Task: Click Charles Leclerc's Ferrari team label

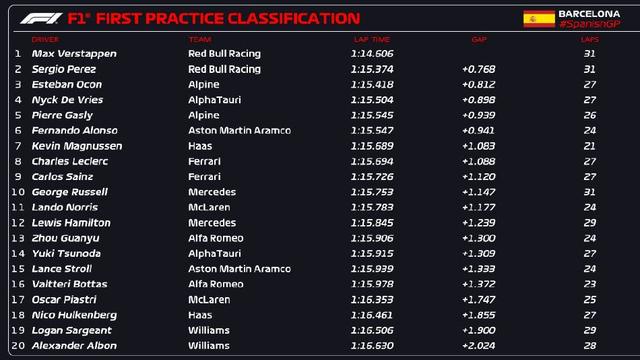Action: click(204, 161)
